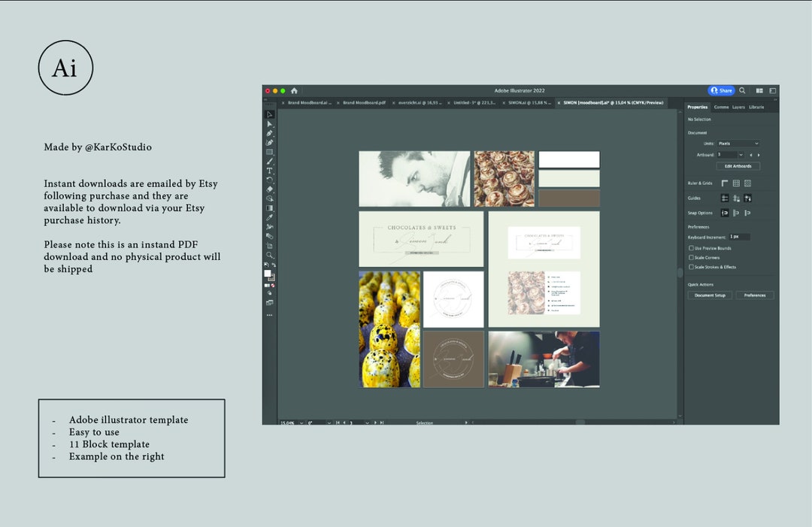Select the Gradient tool

pyautogui.click(x=269, y=207)
